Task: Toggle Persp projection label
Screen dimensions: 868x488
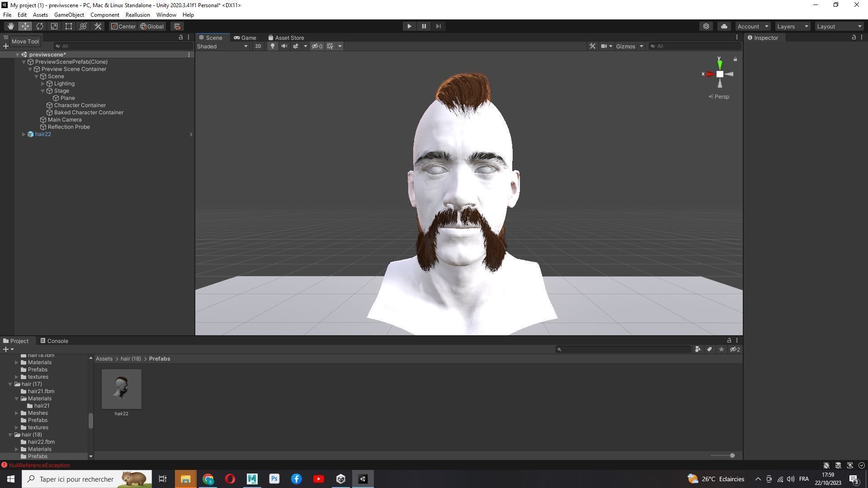Action: (x=718, y=97)
